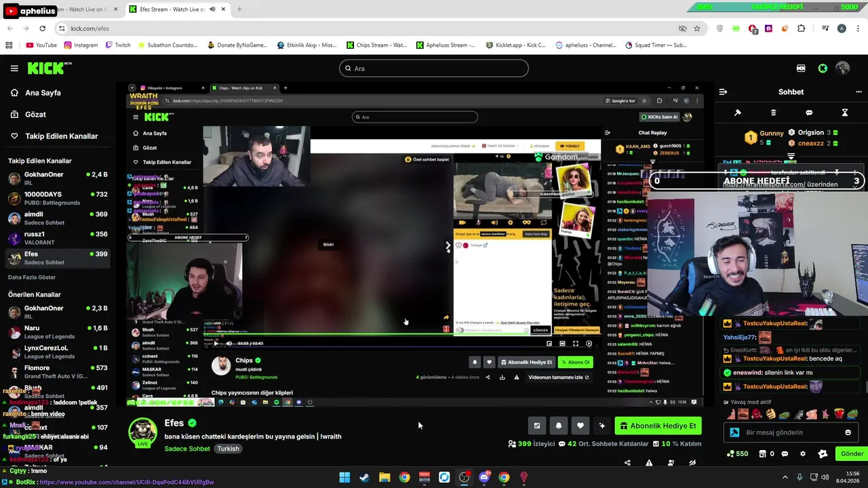Open the Kick hamburger menu
This screenshot has height=488, width=868.
pyautogui.click(x=14, y=68)
